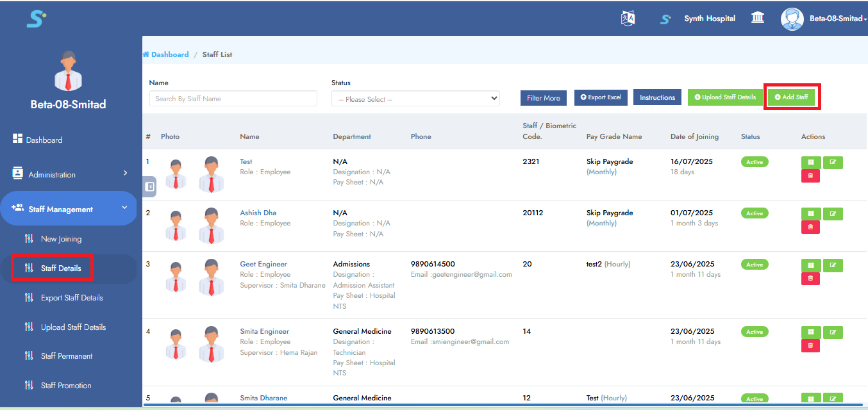Delete Smita Engineer's staff record
The width and height of the screenshot is (868, 410).
810,345
